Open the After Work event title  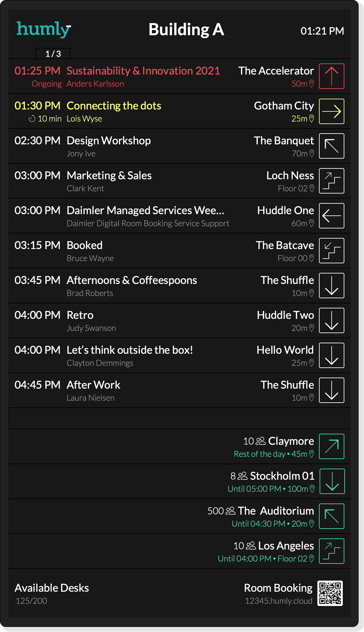coord(94,385)
